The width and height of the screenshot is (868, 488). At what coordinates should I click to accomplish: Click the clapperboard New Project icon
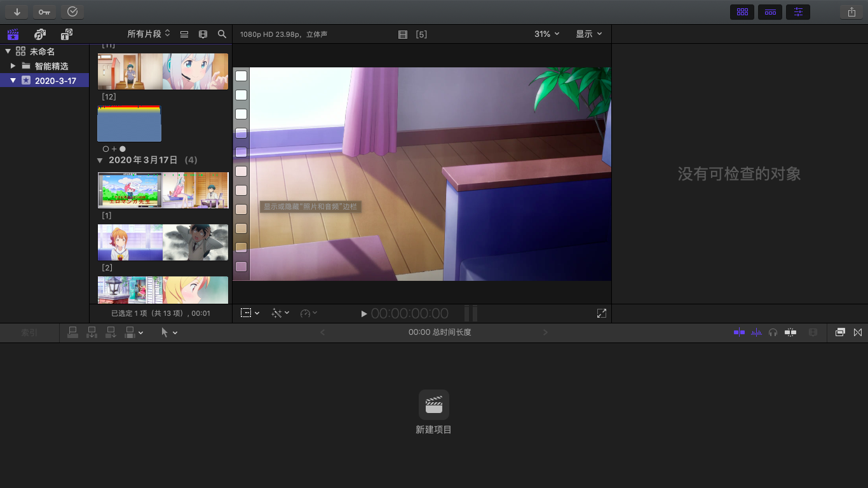point(434,404)
